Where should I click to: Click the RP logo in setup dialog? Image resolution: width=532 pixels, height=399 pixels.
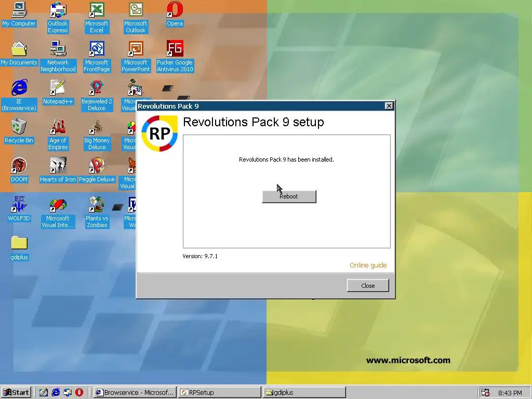point(159,133)
